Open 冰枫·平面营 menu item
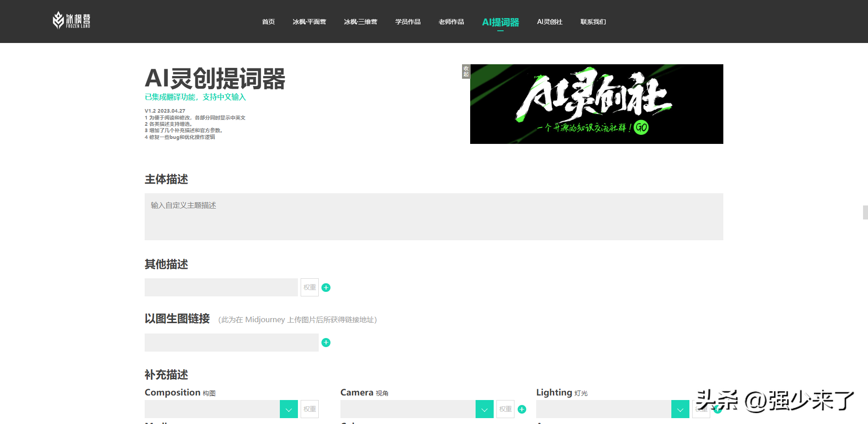The width and height of the screenshot is (868, 424). click(x=309, y=22)
